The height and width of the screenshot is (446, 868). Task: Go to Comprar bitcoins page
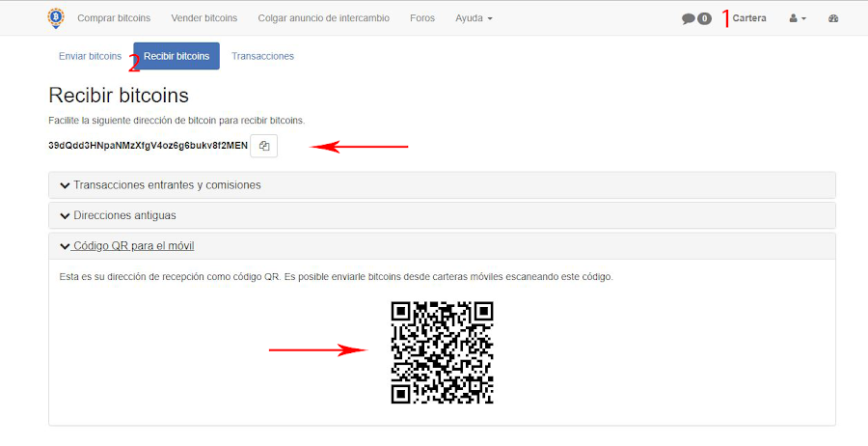click(114, 18)
